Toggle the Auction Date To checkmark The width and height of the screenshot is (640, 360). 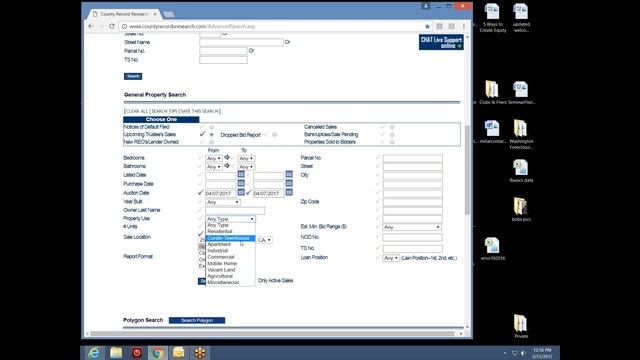[249, 192]
